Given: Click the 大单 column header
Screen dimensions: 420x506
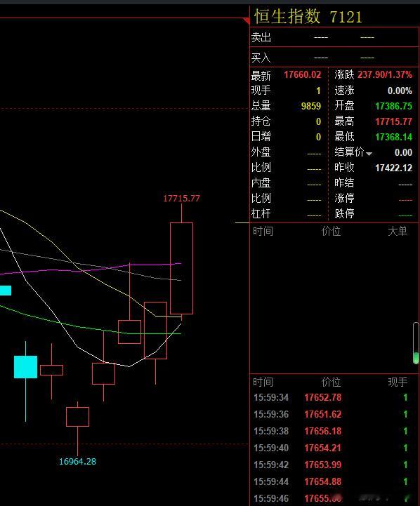Looking at the screenshot, I should (398, 231).
